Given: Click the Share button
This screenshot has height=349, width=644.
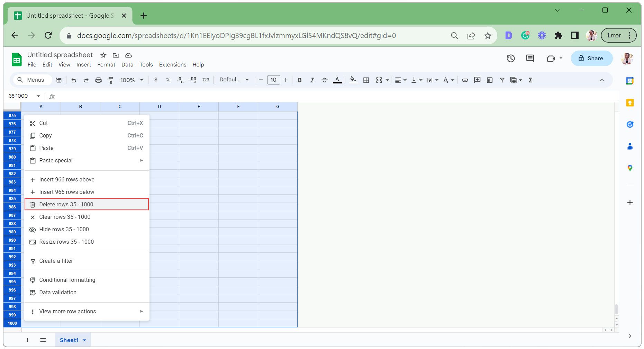Looking at the screenshot, I should click(591, 58).
